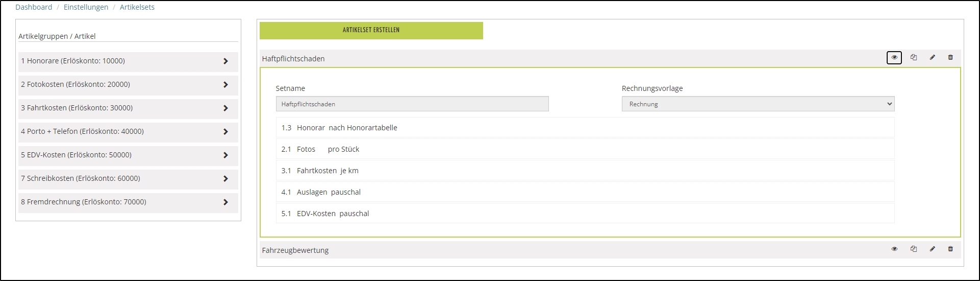Edit the Haftpflichtschaden set with pencil icon

(x=932, y=58)
